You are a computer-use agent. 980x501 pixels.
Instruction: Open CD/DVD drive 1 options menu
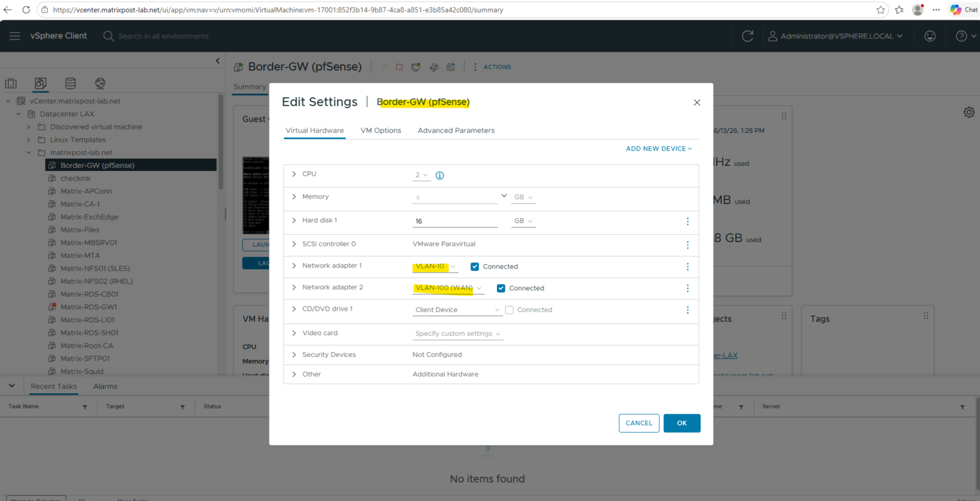coord(687,310)
